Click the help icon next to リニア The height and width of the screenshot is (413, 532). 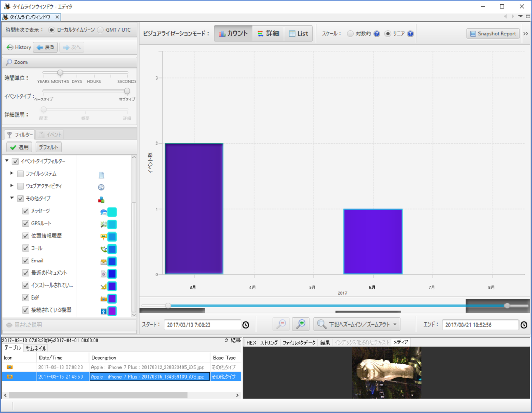(x=410, y=34)
